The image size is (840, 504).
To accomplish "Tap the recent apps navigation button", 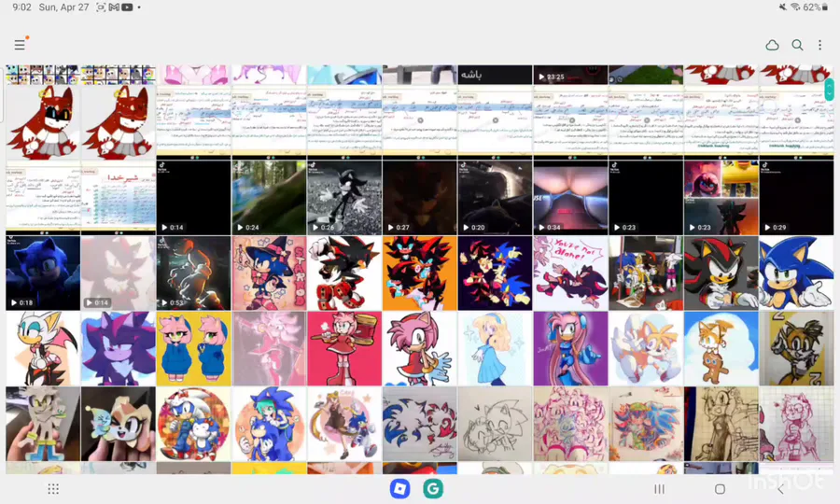I will coord(660,489).
